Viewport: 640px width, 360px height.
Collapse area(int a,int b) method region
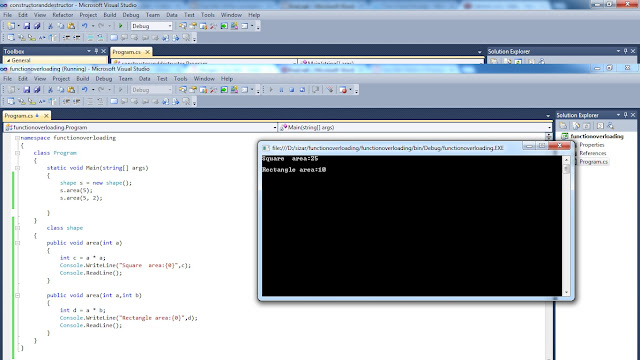click(x=17, y=295)
